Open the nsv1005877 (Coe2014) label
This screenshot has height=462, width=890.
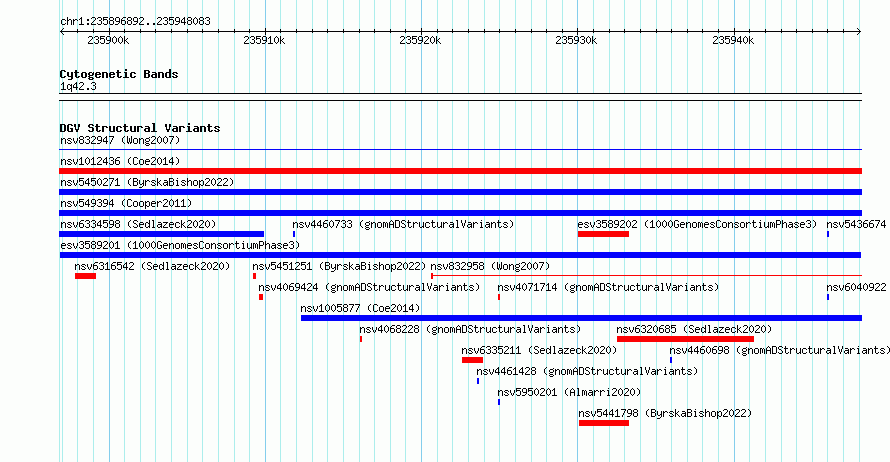(360, 308)
